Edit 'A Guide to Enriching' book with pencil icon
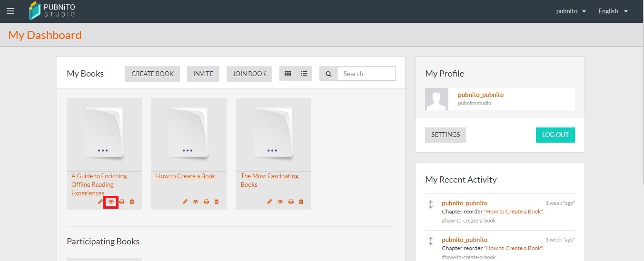Image resolution: width=644 pixels, height=261 pixels. tap(100, 202)
